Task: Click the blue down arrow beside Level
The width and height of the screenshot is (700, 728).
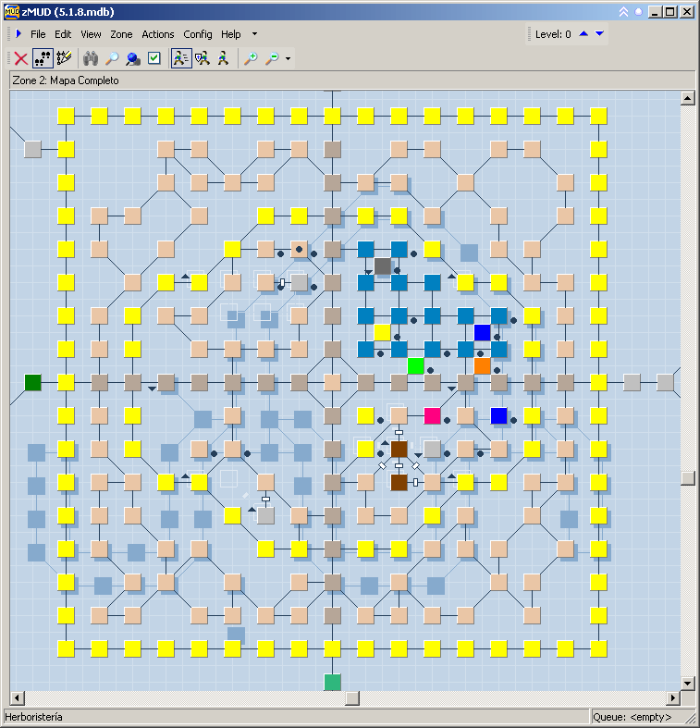Action: coord(599,34)
